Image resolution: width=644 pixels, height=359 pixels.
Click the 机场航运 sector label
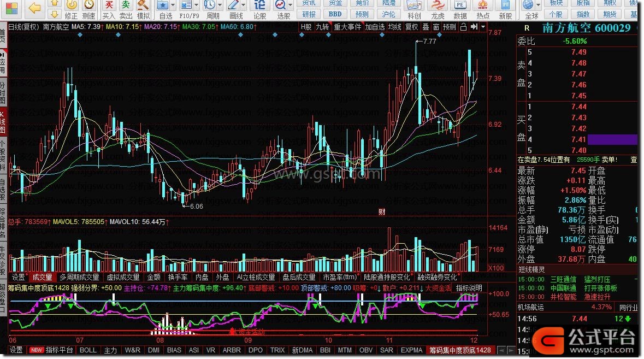coord(530,307)
